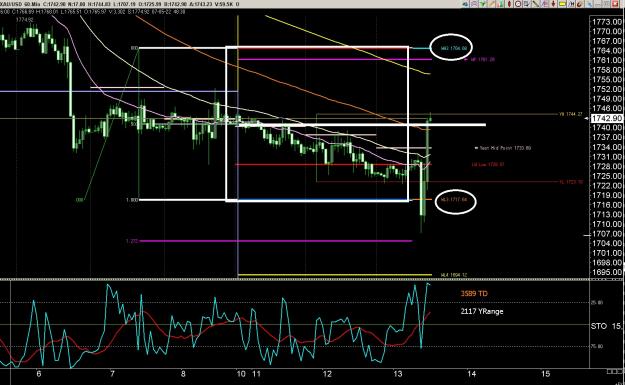
Task: Click the 1695.00 price axis label
Action: pos(607,272)
